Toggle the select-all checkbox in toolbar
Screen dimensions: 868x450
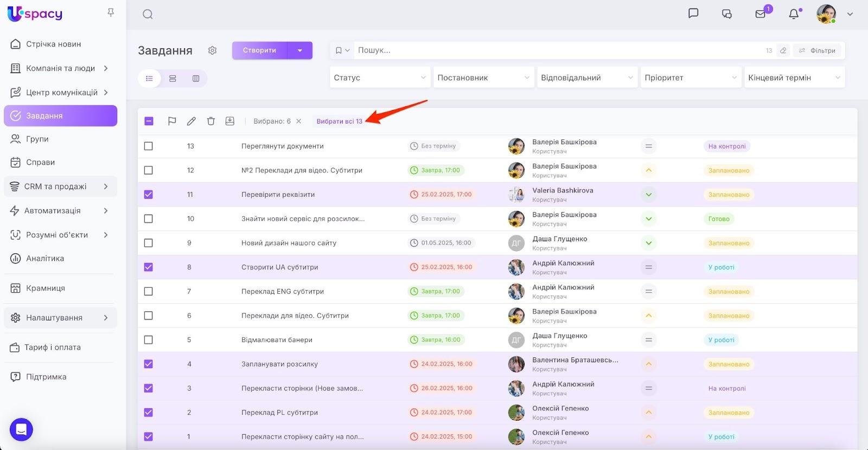149,121
